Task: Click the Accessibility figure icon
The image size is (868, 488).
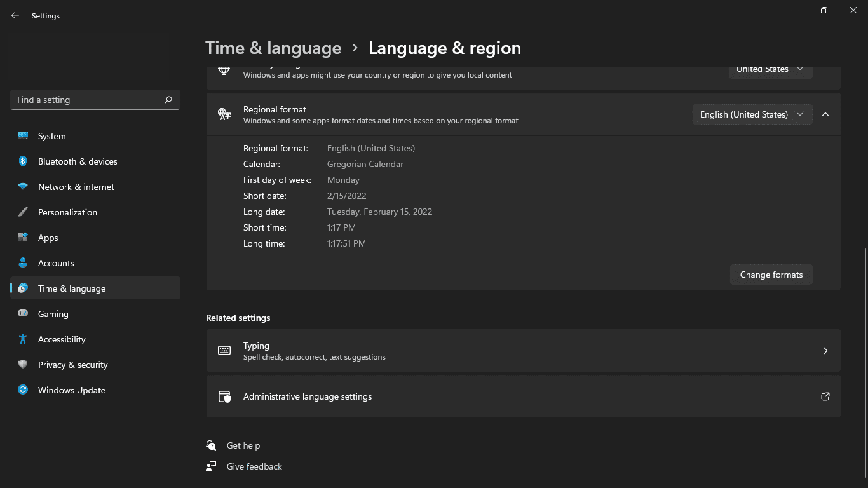Action: tap(23, 339)
